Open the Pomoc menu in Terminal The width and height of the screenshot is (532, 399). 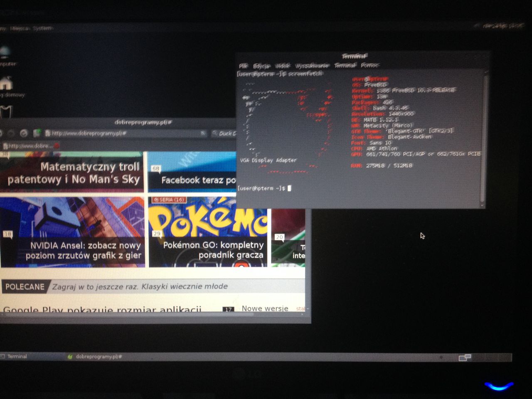pyautogui.click(x=369, y=65)
